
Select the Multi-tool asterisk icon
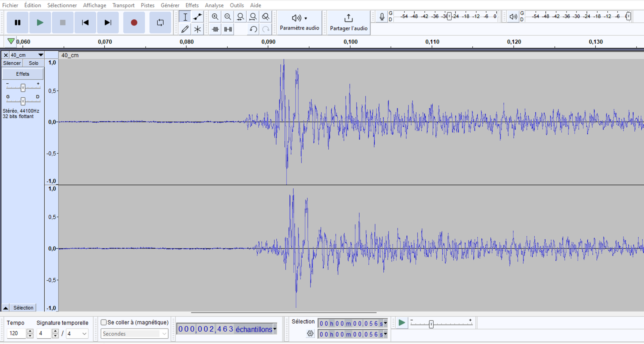click(x=198, y=29)
